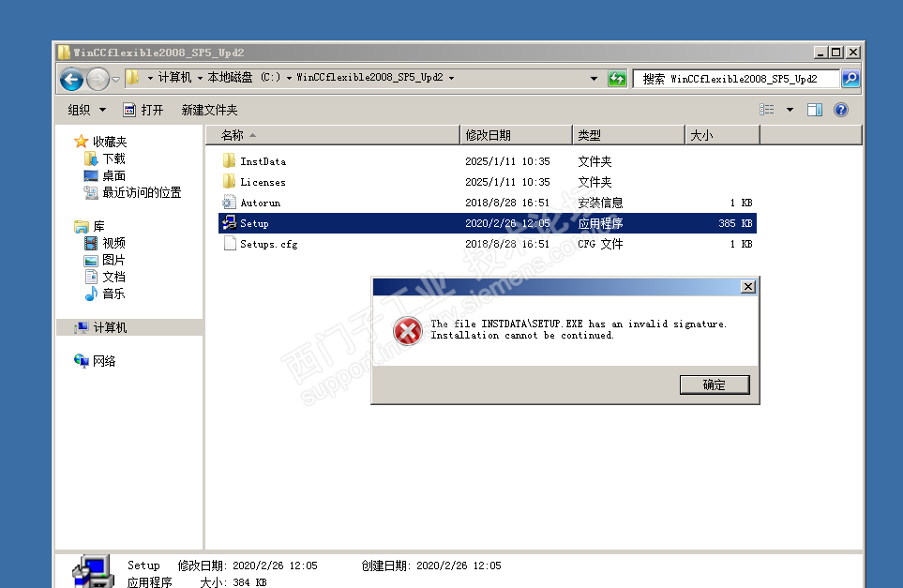Click the folder icon in address bar

tap(132, 77)
